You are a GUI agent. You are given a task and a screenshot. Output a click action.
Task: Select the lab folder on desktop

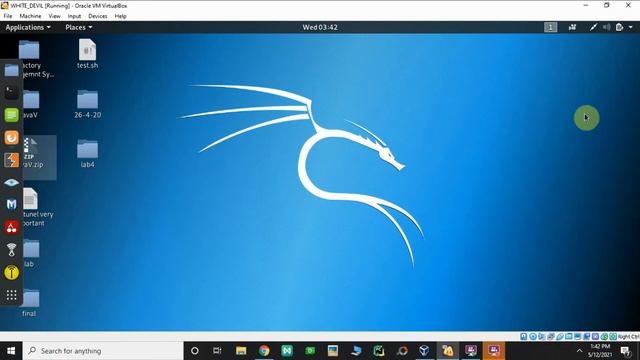(30, 253)
